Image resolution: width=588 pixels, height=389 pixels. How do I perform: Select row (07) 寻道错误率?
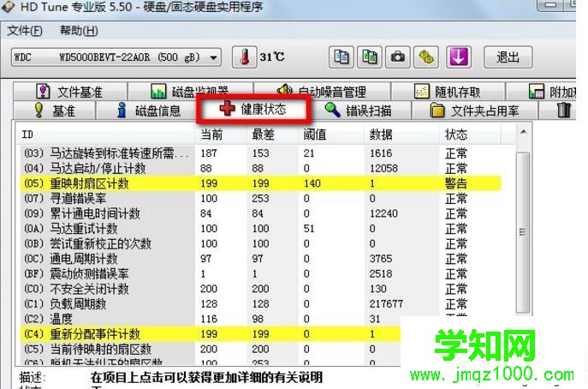(x=261, y=198)
